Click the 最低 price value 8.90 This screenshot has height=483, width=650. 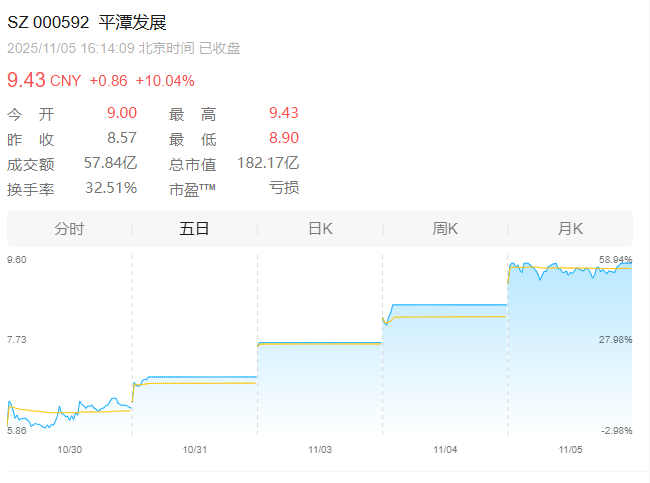[283, 138]
